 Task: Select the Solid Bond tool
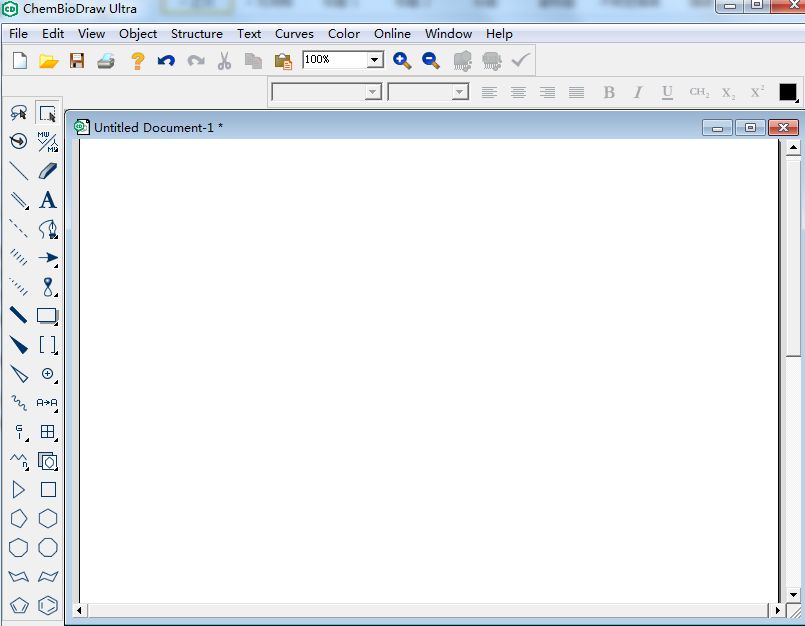click(x=19, y=170)
